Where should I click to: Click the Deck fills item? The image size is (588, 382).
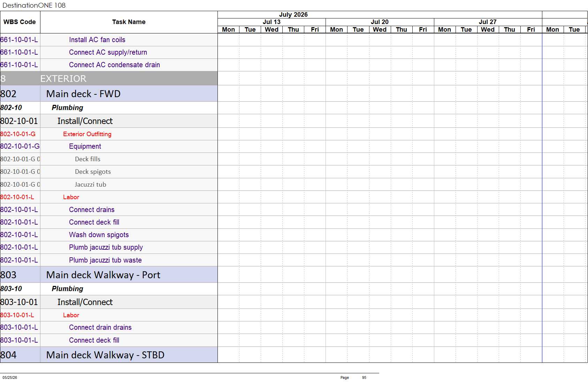(x=87, y=159)
